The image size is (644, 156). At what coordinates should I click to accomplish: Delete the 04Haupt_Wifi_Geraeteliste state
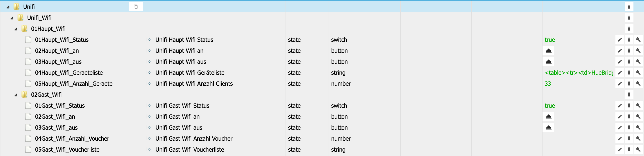(629, 73)
